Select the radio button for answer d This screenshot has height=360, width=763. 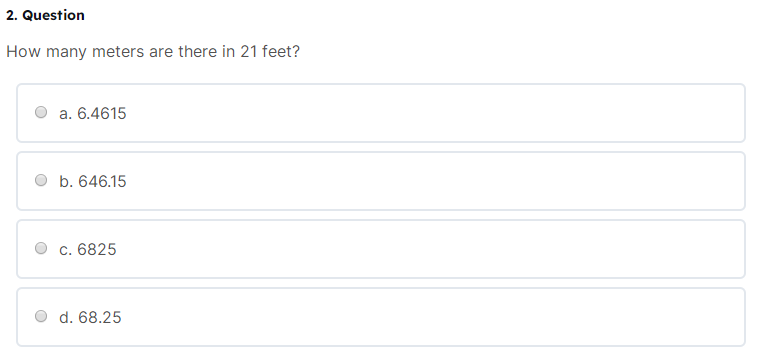(41, 317)
